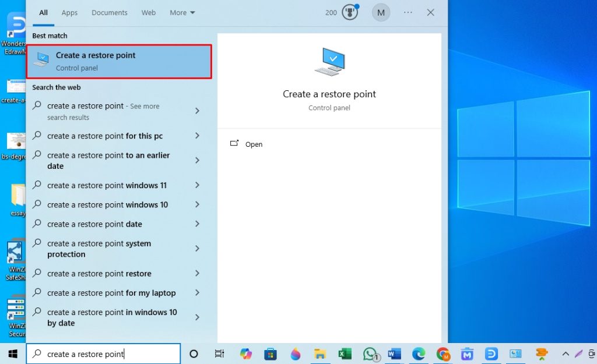Click the taskbar search input field
This screenshot has height=364, width=597.
[x=103, y=354]
